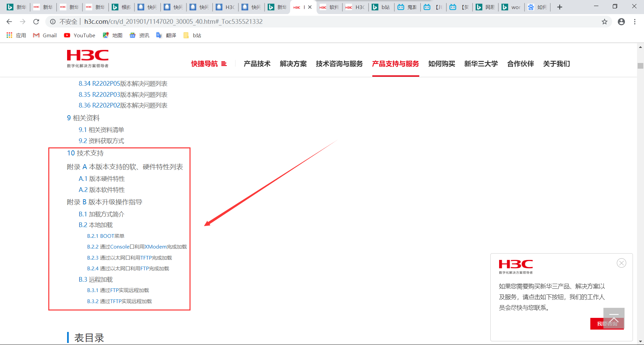Open the 新华三大学 menu
The width and height of the screenshot is (644, 345).
click(481, 64)
